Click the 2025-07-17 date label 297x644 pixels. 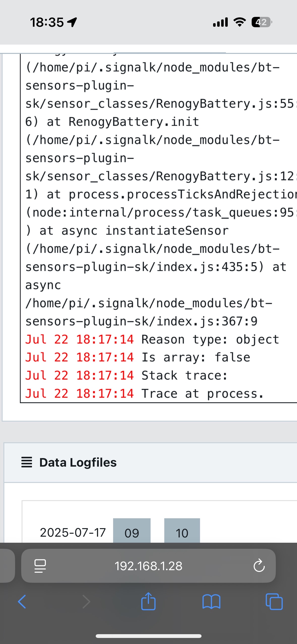click(73, 533)
